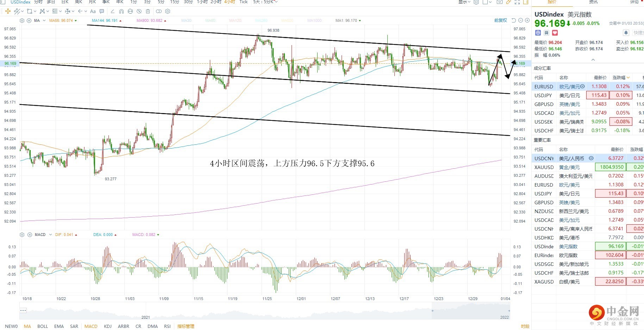Expand the 5天:5分K period dropdown

coord(265,2)
